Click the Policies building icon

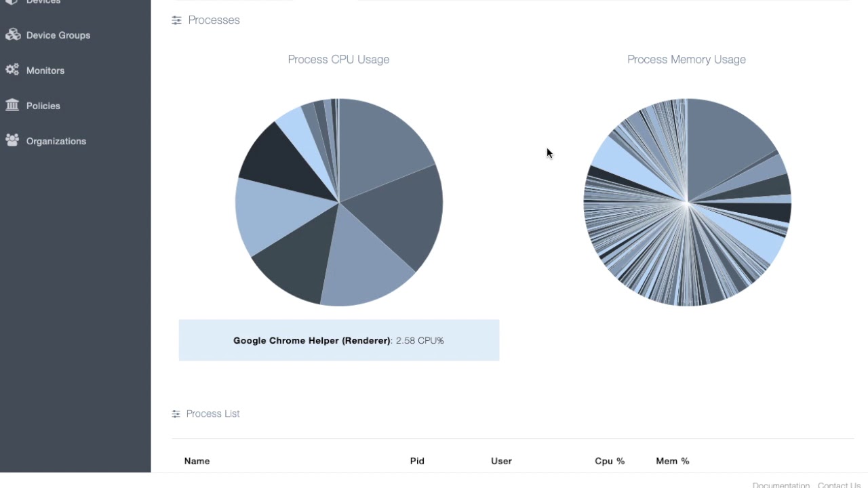12,105
